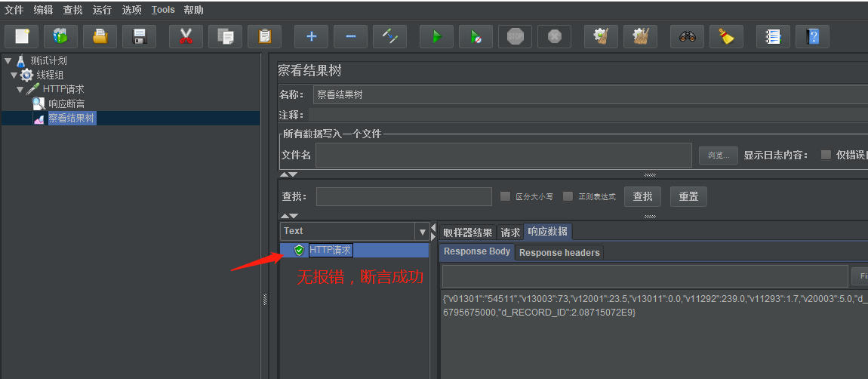Open the 编辑 menu
The image size is (868, 379).
point(43,10)
